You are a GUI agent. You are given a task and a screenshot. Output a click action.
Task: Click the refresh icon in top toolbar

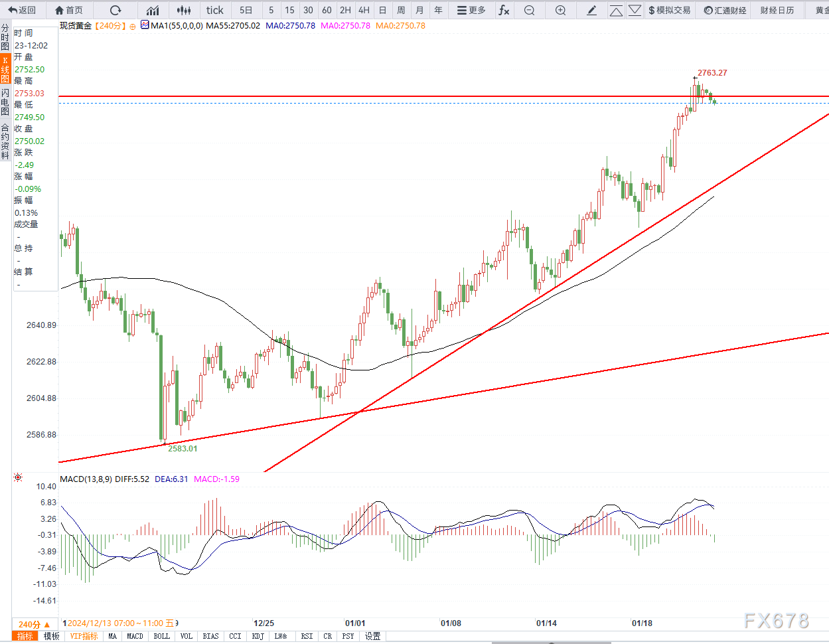click(x=115, y=10)
